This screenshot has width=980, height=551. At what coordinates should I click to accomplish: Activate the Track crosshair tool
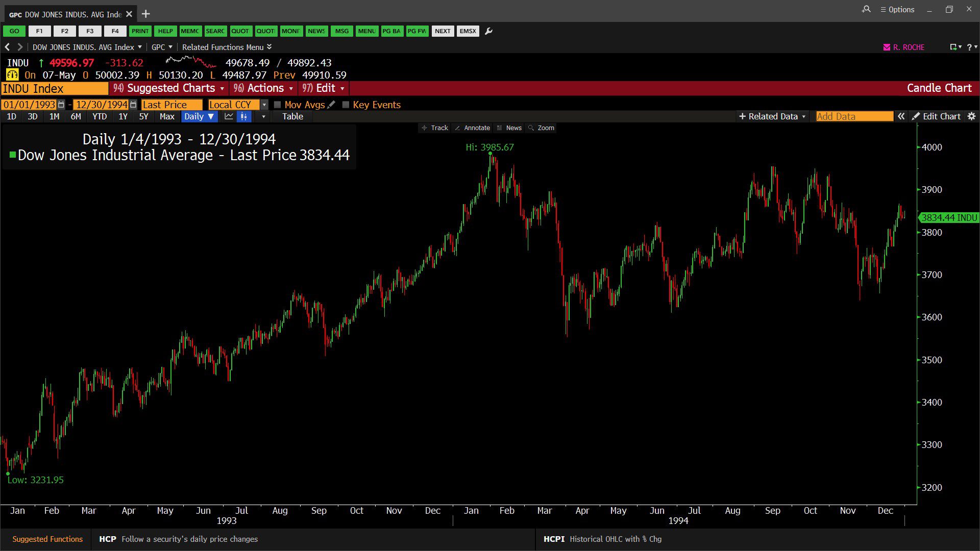tap(435, 128)
